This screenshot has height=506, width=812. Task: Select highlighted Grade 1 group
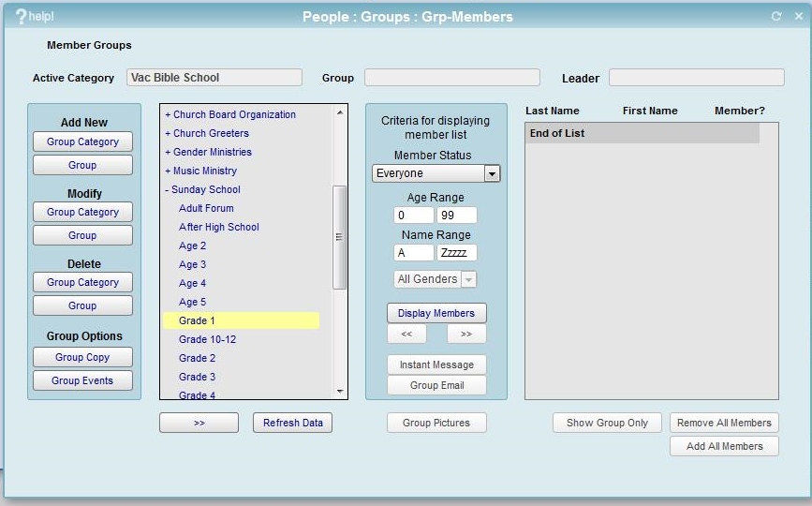click(x=242, y=320)
